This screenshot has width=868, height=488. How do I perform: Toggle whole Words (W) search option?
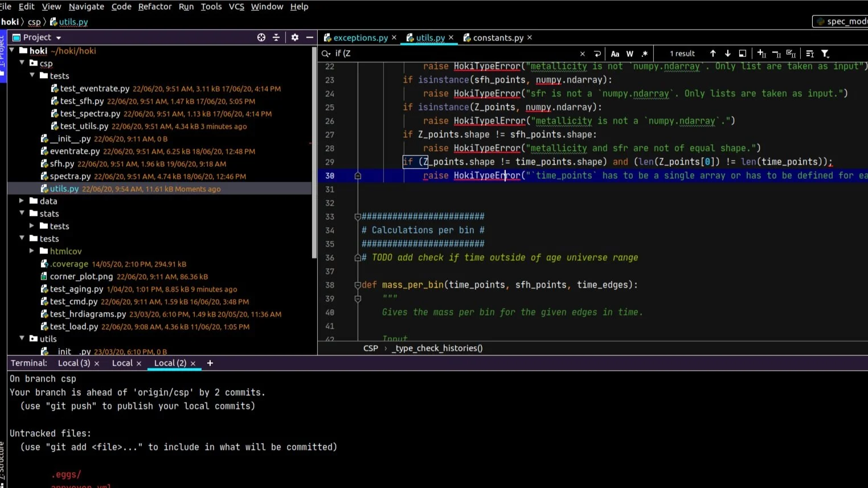point(630,54)
